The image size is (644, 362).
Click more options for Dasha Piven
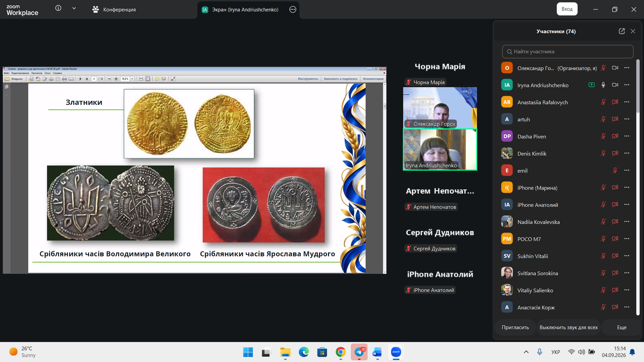click(627, 136)
